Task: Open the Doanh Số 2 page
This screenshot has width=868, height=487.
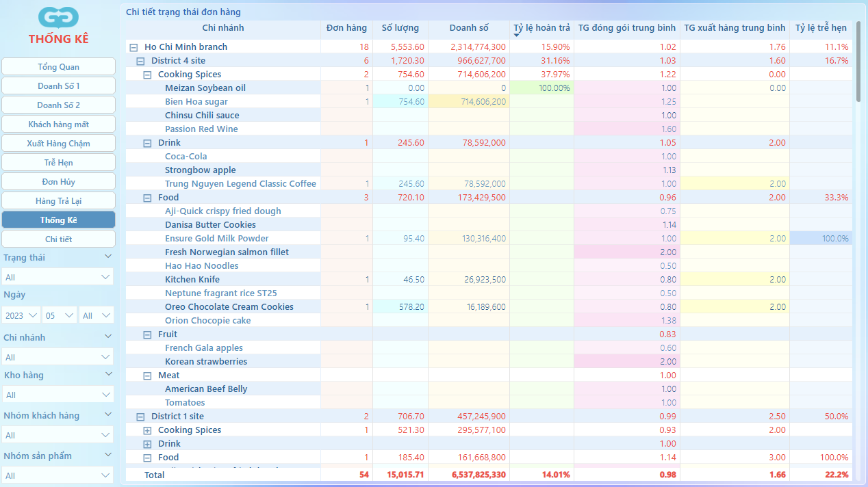Action: click(x=58, y=105)
